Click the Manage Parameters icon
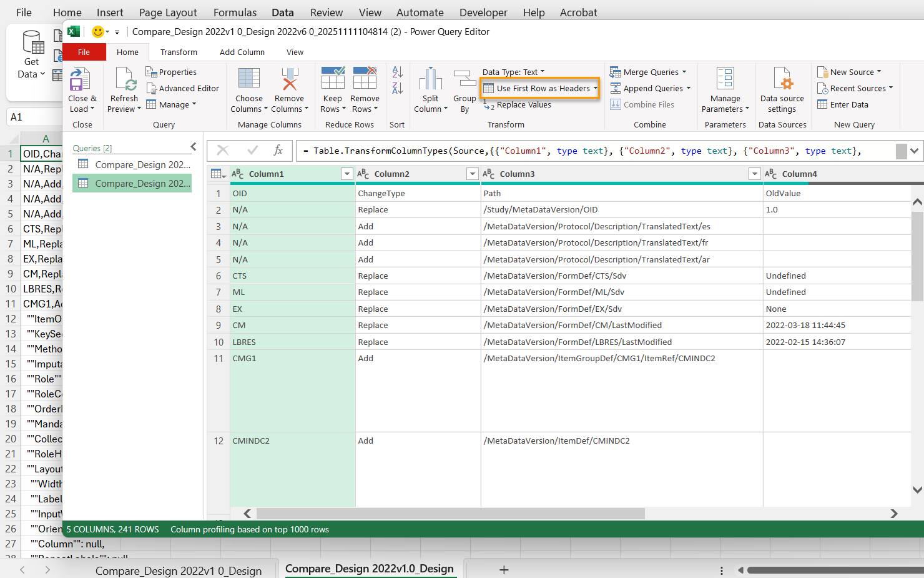Screen dimensions: 924x578 [x=725, y=80]
